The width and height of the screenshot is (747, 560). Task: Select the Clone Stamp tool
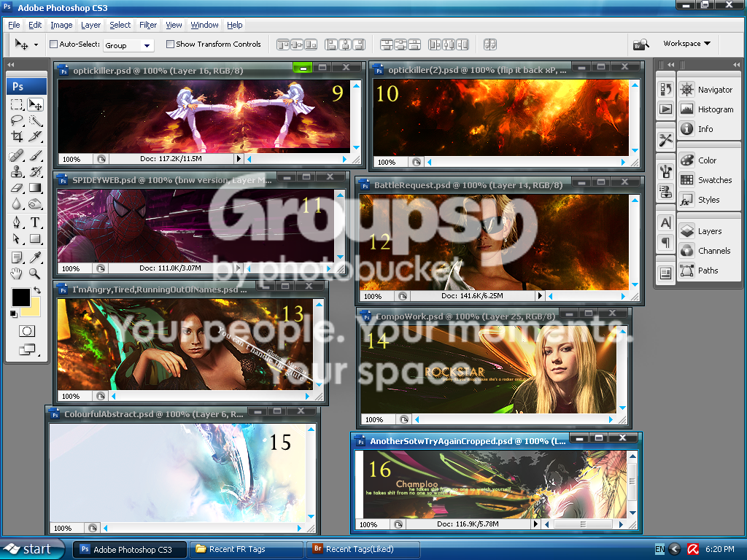(x=17, y=171)
